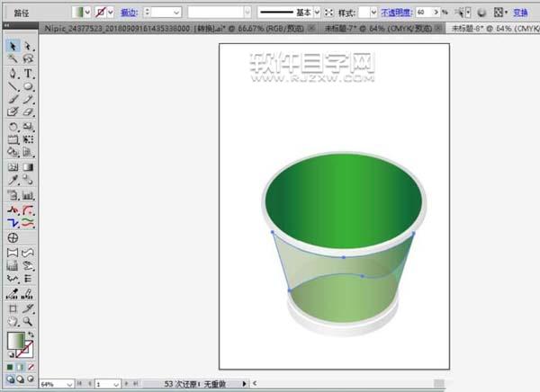Collapse the tools panel double arrow
540x392 pixels.
[5, 25]
